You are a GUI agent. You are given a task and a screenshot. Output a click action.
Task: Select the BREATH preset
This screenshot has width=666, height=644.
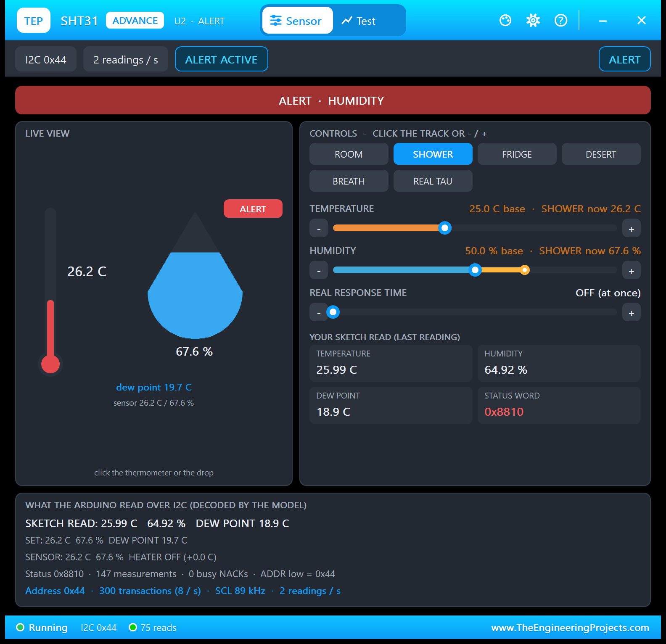pos(349,181)
